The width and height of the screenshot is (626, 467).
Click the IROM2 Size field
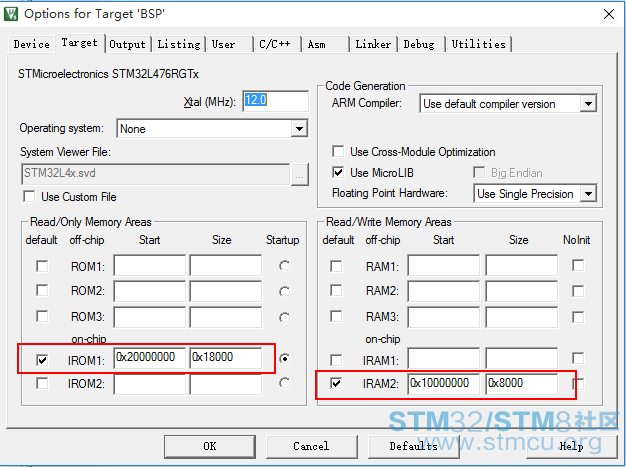point(226,384)
